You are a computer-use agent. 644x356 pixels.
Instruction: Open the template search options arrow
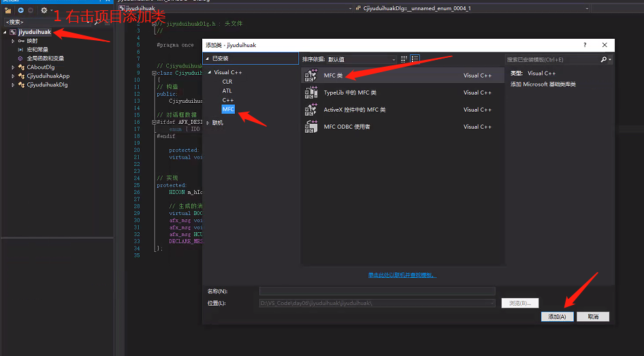610,59
